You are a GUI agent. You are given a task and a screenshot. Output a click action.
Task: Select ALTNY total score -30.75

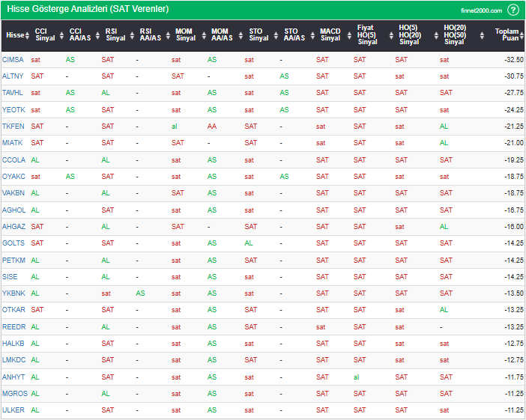click(x=514, y=76)
